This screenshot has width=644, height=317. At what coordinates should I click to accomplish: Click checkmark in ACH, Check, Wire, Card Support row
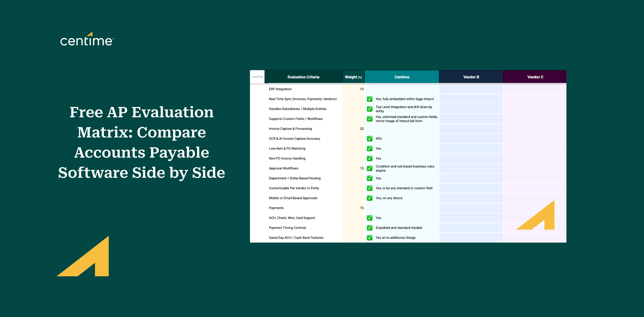(370, 218)
